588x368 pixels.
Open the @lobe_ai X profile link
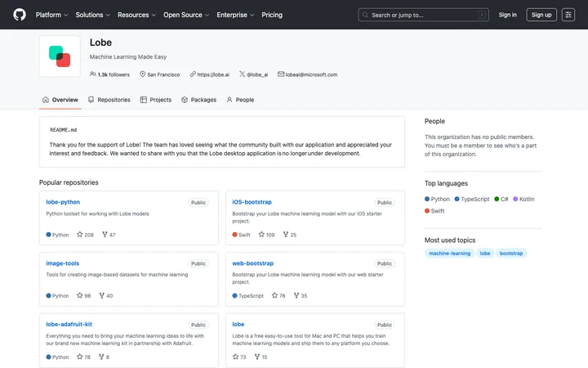(257, 74)
